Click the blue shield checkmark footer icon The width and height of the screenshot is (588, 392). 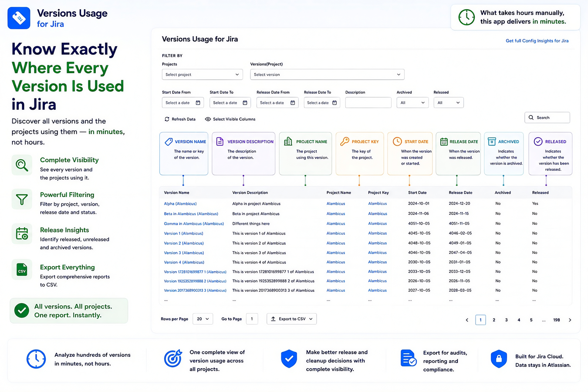(x=289, y=359)
